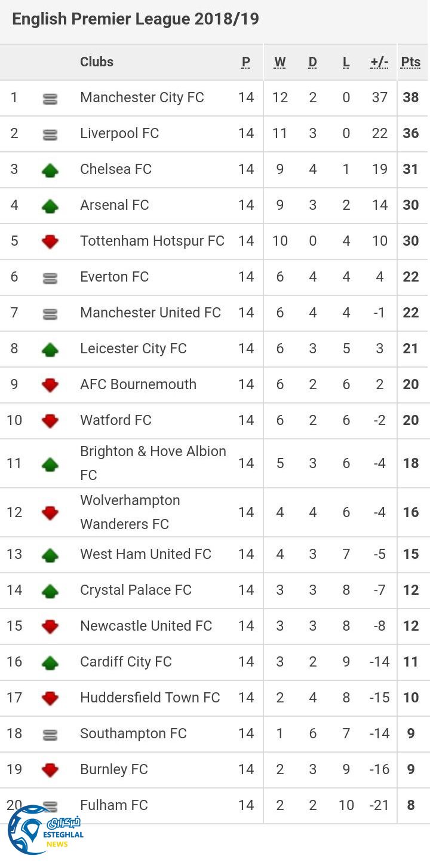Sort by the W wins column header
430x868 pixels.
pos(280,62)
